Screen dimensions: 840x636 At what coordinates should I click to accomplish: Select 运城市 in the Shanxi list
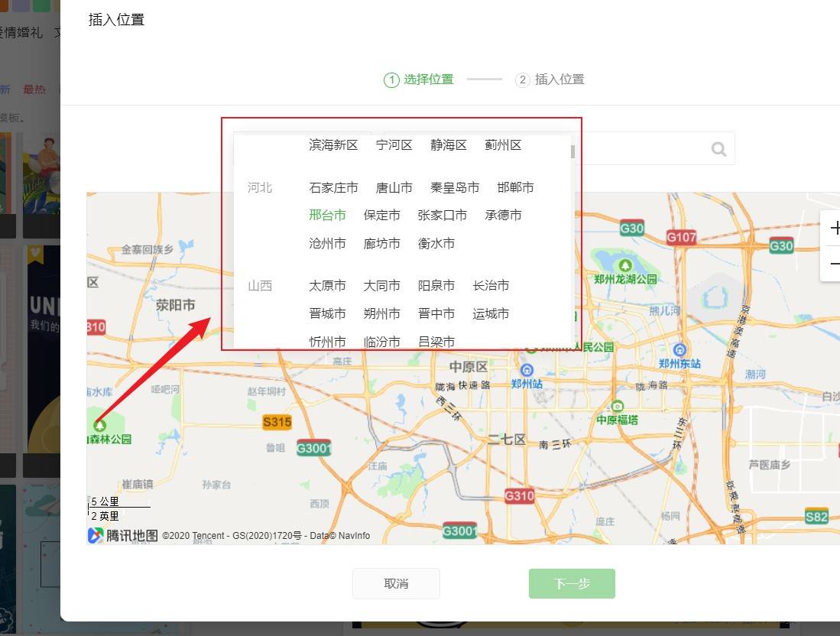[491, 314]
